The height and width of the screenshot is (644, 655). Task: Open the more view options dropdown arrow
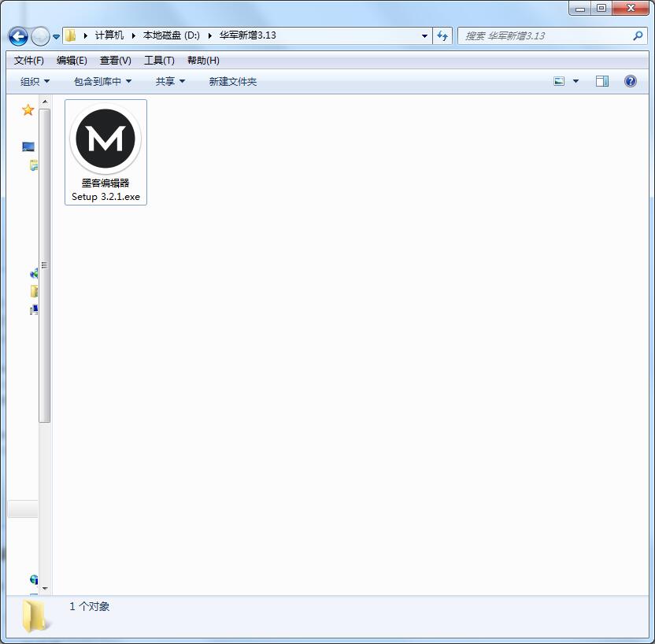[575, 81]
